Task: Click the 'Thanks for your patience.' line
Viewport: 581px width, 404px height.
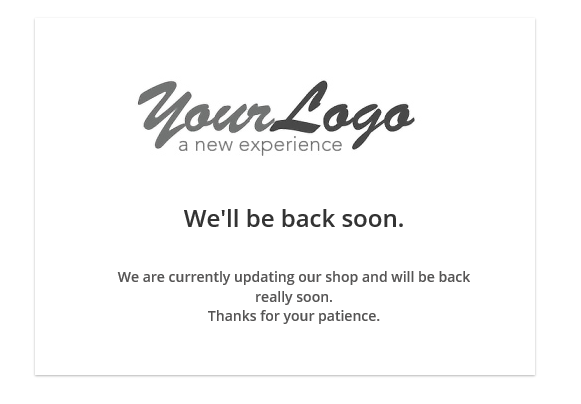Action: coord(294,317)
